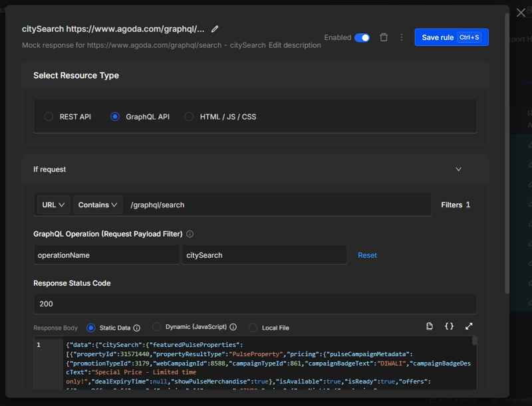Viewport: 532px width, 406px height.
Task: Format JSON using the curly braces icon
Action: pyautogui.click(x=450, y=326)
